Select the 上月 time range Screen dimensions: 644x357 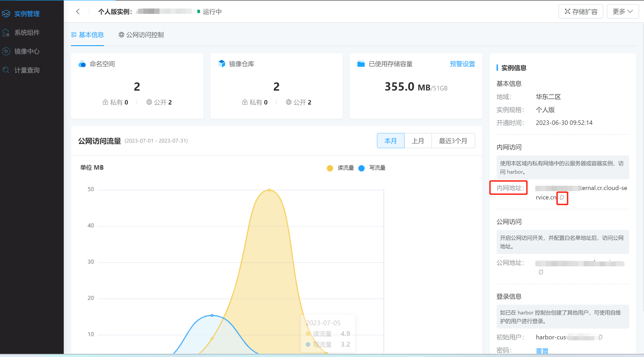(x=418, y=141)
